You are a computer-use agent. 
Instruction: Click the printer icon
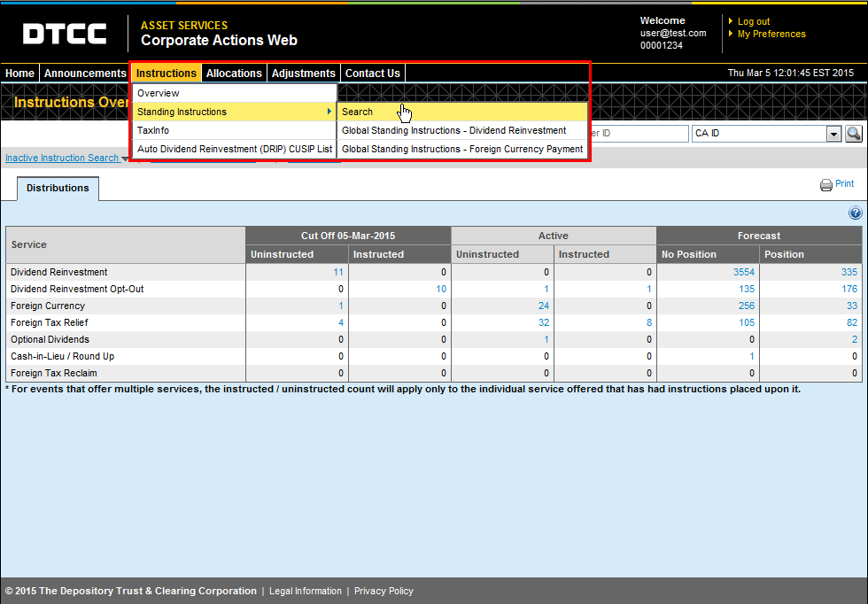pyautogui.click(x=825, y=185)
